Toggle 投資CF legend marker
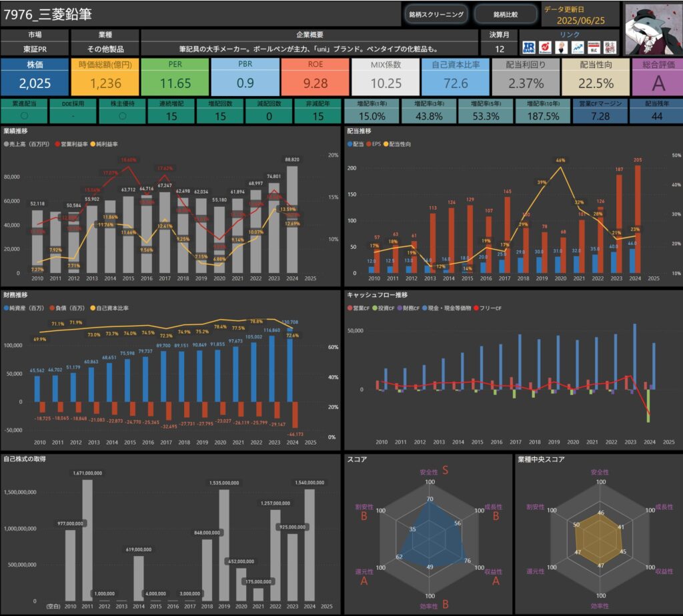The height and width of the screenshot is (616, 683). (x=375, y=308)
